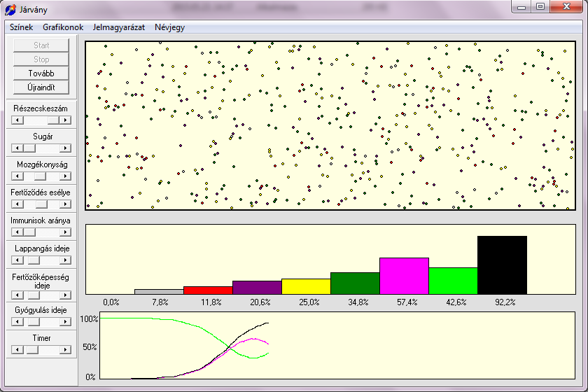Maximize the Járvány window
Viewport: 588px width, 392px height.
tap(540, 7)
